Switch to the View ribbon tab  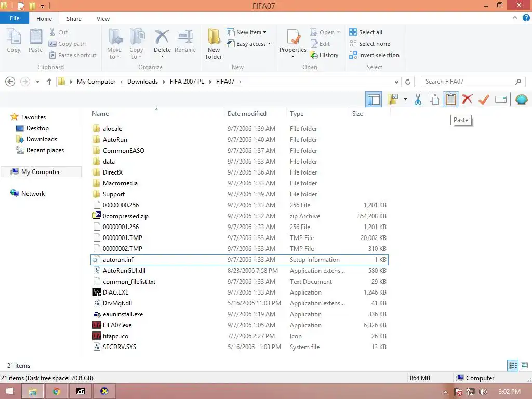(103, 19)
